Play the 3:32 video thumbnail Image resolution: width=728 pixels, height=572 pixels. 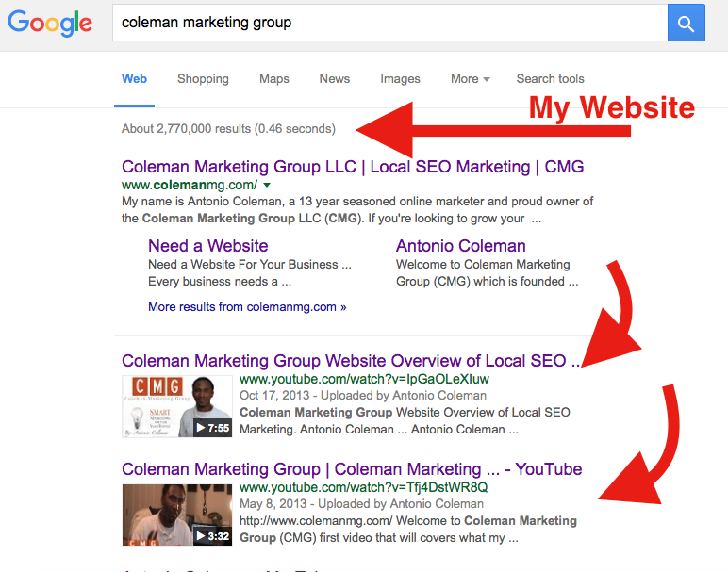[177, 515]
